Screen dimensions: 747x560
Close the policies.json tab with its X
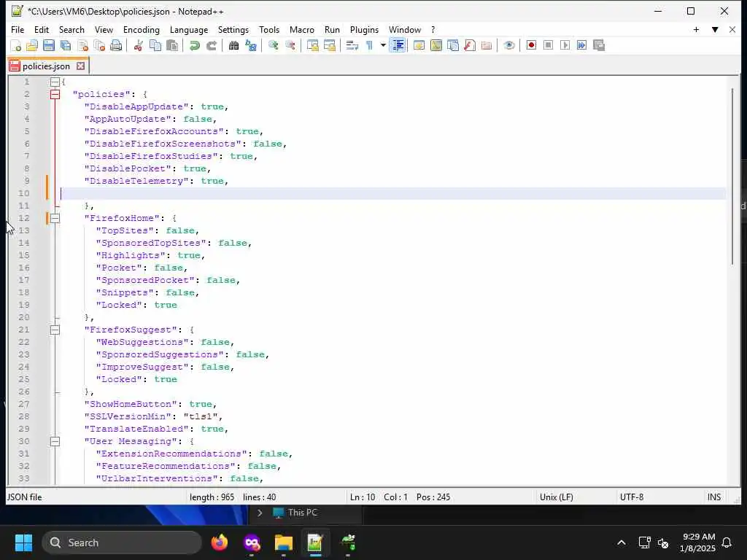click(x=81, y=66)
